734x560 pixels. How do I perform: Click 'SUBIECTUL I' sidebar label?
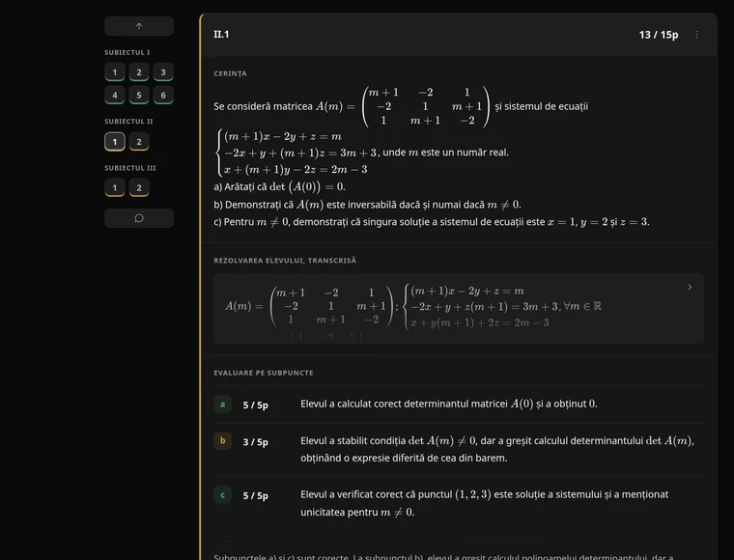(x=127, y=52)
